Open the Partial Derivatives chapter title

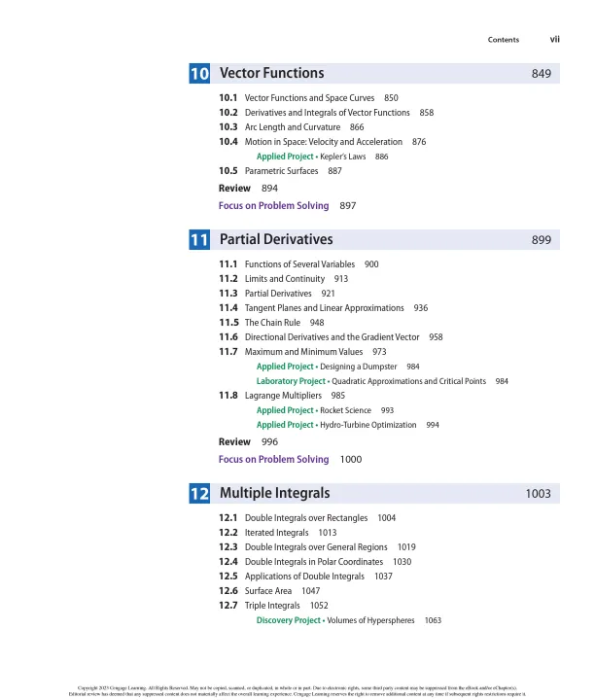(x=276, y=240)
